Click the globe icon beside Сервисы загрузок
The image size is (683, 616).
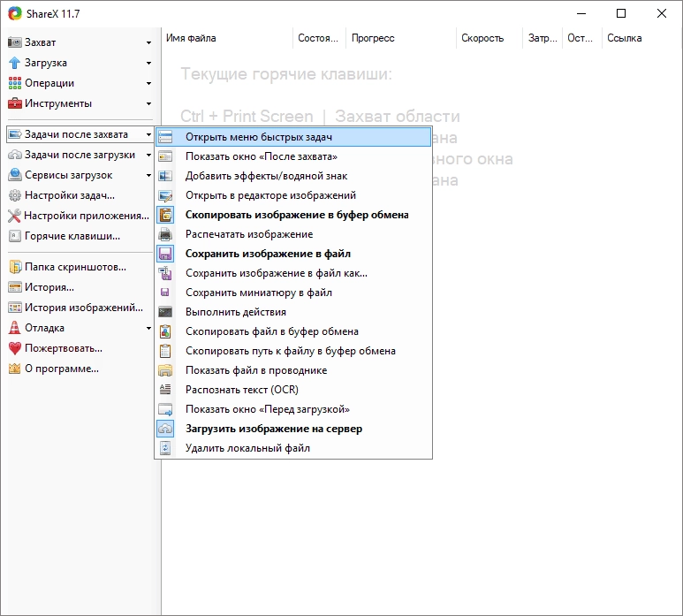pyautogui.click(x=15, y=175)
